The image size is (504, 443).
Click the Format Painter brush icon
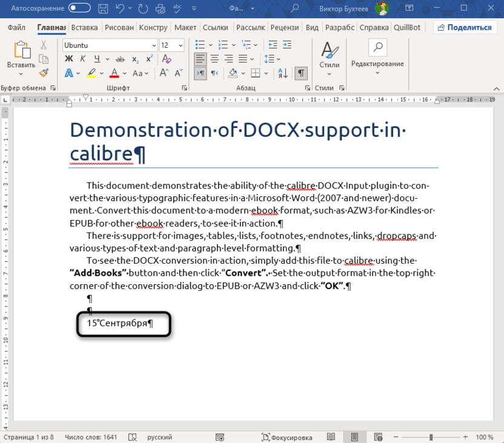(x=44, y=73)
